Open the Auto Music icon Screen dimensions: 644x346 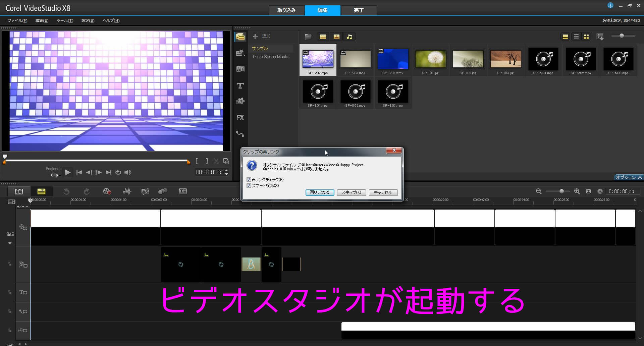tap(145, 191)
